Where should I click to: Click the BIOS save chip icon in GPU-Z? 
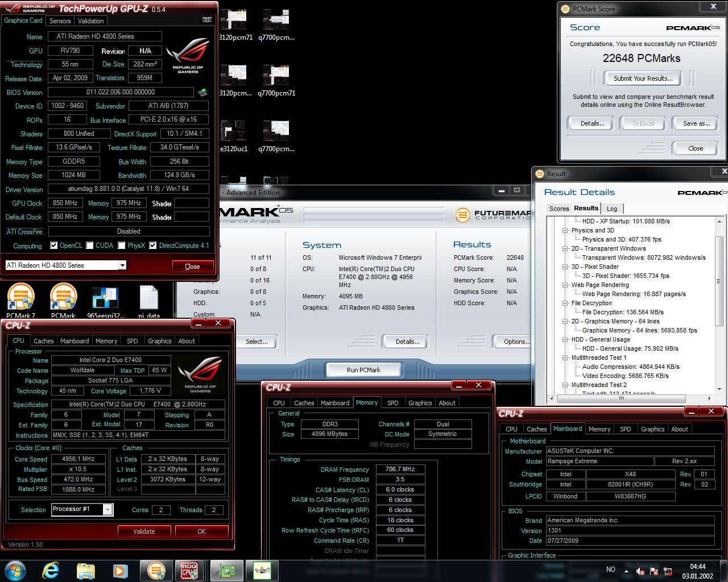point(202,92)
